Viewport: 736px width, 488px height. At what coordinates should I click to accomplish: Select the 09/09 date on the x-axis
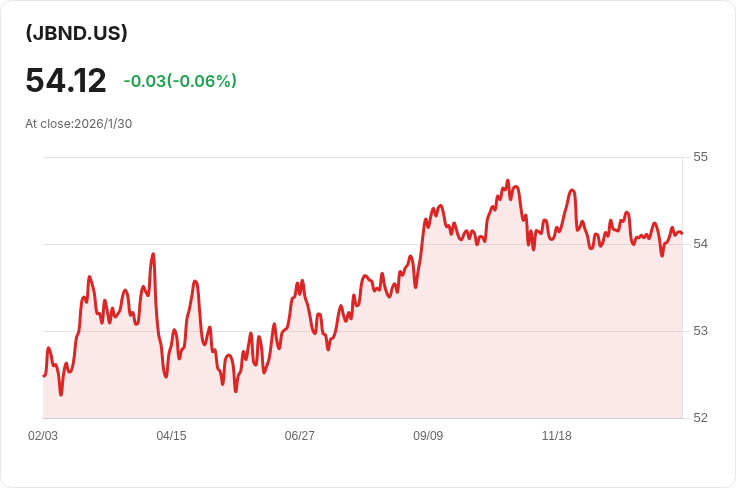pos(428,436)
